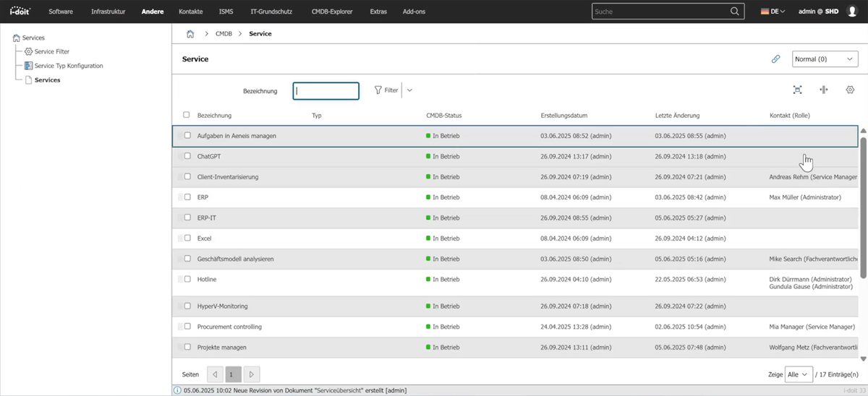Click the CMDB breadcrumb link
The height and width of the screenshot is (396, 868).
[x=224, y=34]
